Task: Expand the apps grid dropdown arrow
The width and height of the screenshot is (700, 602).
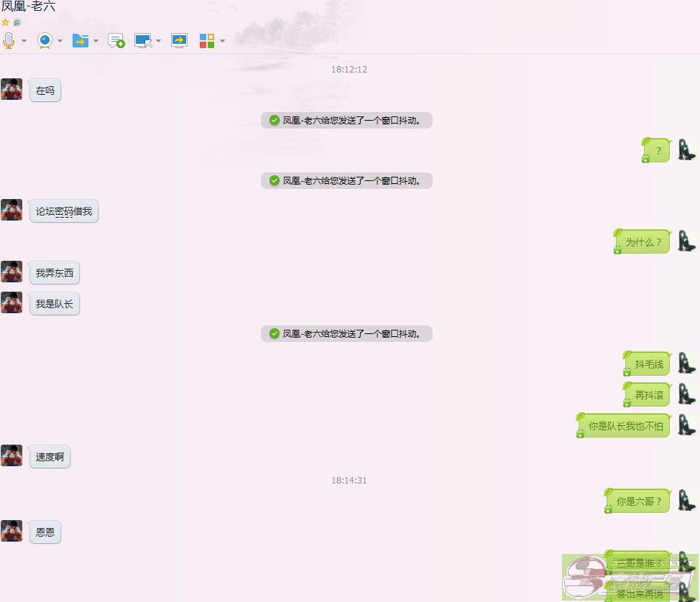Action: pos(222,41)
